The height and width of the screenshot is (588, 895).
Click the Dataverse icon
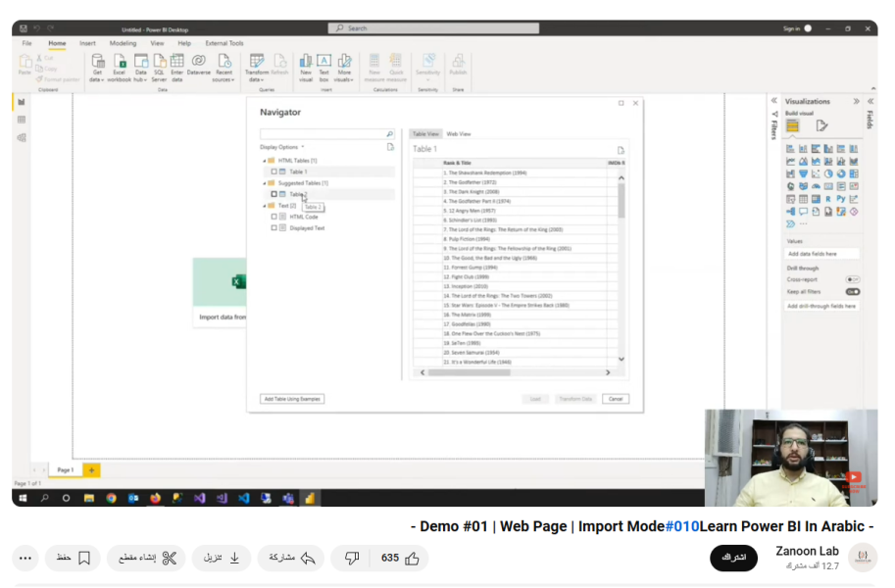click(x=199, y=62)
